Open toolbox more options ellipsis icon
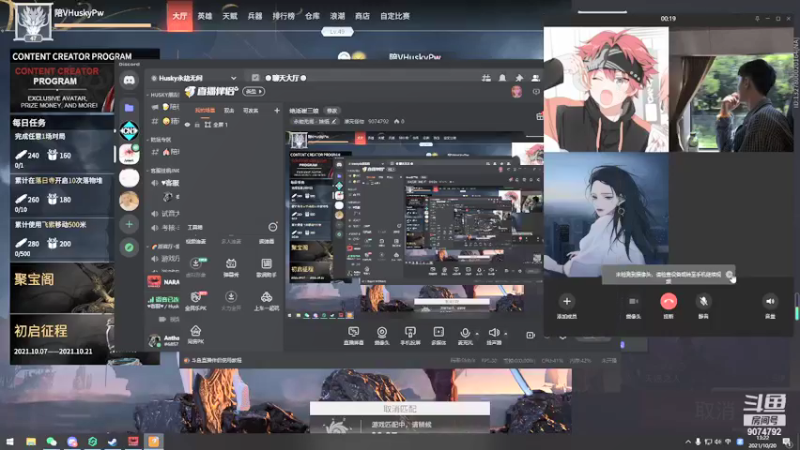The width and height of the screenshot is (800, 450). point(273,227)
